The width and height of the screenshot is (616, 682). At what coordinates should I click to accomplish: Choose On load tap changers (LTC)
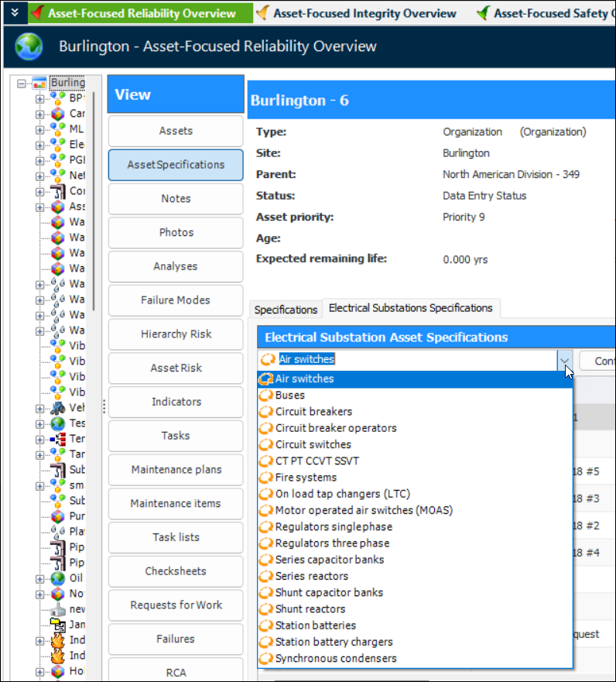(x=342, y=494)
